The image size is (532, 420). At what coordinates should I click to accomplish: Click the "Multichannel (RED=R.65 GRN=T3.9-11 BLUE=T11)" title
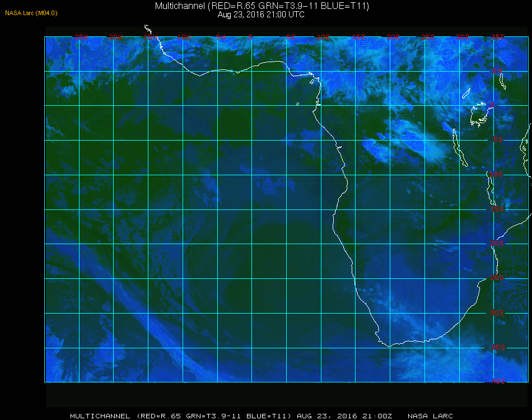coord(262,6)
